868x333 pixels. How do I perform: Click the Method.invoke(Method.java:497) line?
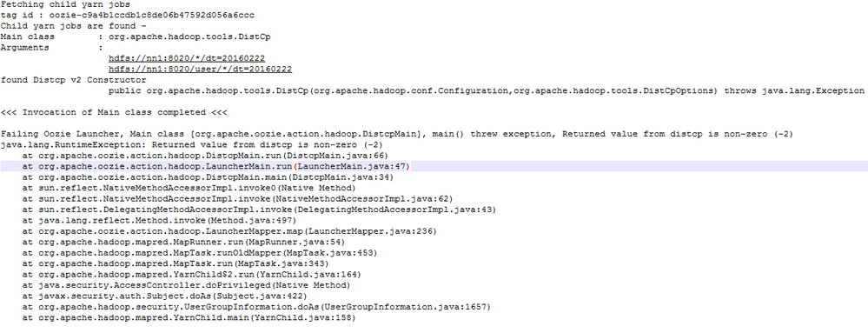167,221
